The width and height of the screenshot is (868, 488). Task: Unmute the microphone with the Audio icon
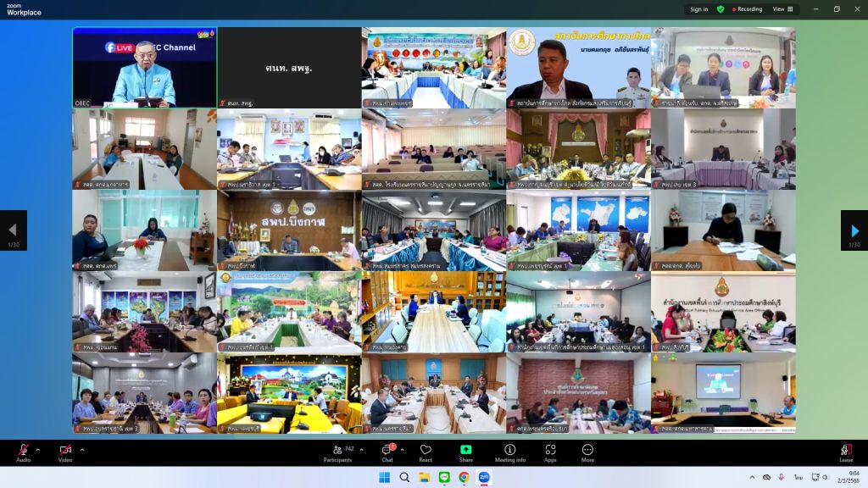pos(23,452)
